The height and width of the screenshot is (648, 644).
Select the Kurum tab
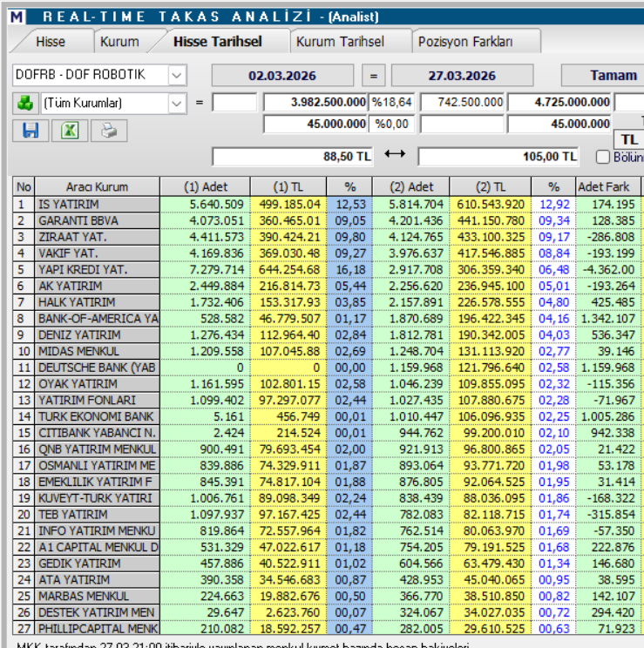click(119, 41)
